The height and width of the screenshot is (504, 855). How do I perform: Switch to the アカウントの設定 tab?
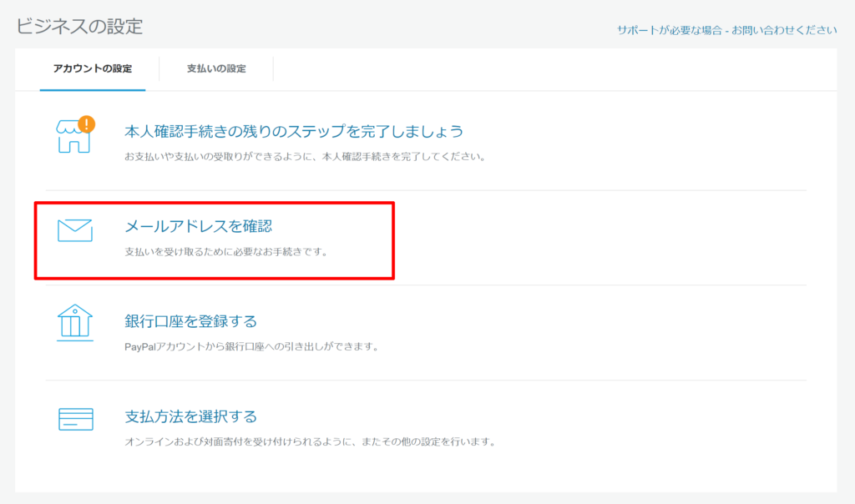[92, 68]
